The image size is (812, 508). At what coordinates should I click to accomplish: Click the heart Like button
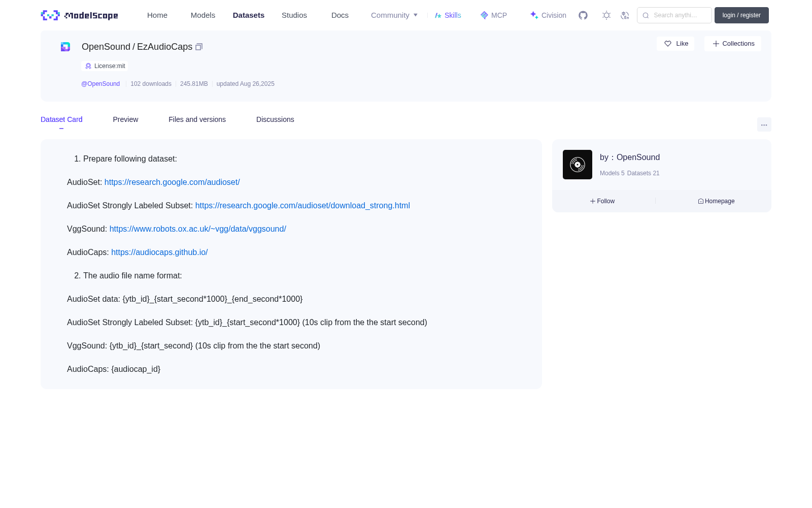[675, 44]
